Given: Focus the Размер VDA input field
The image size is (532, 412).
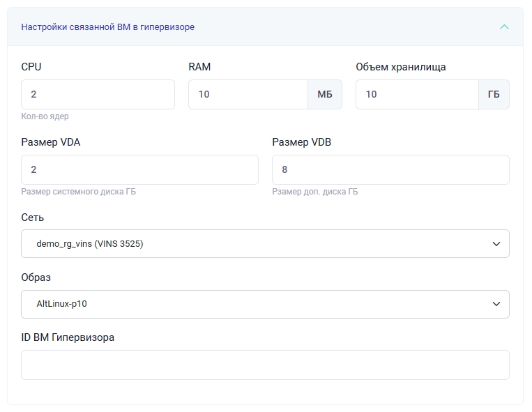Looking at the screenshot, I should 139,169.
